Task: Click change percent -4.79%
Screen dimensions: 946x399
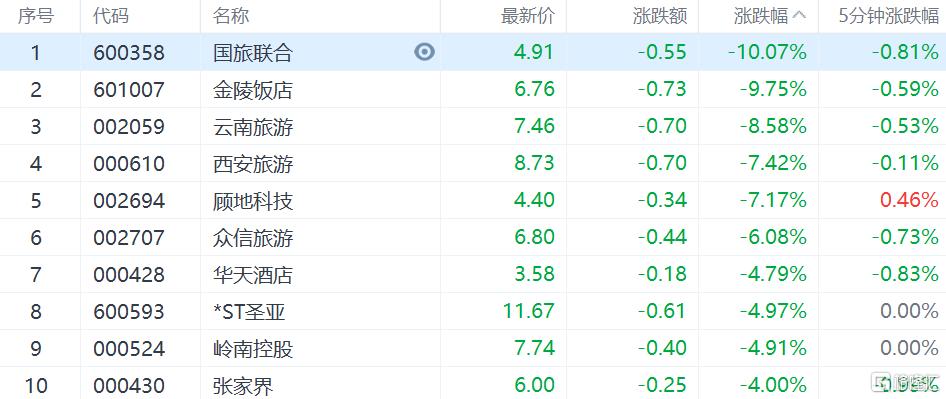Action: [773, 275]
